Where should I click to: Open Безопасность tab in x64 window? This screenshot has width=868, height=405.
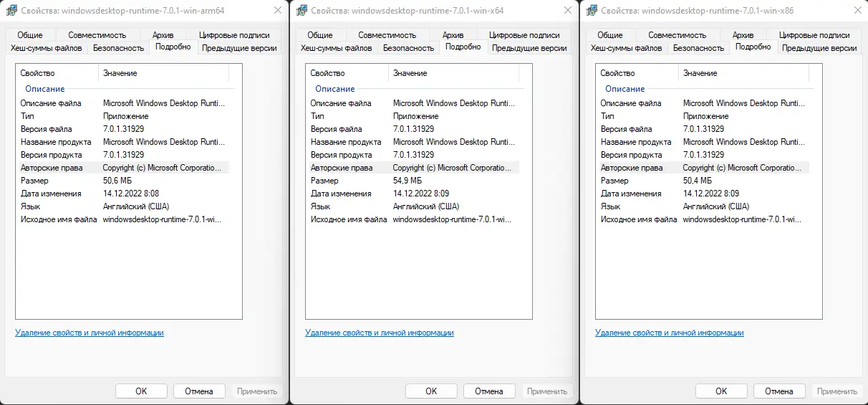[x=409, y=48]
